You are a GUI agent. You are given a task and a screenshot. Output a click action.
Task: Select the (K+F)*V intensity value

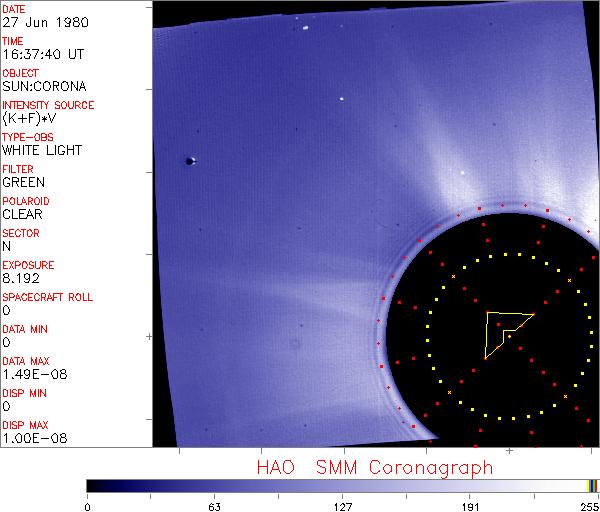pos(29,119)
